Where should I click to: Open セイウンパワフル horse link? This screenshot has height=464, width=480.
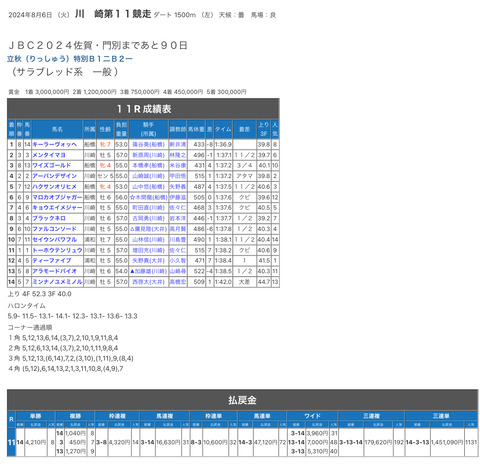coord(55,240)
